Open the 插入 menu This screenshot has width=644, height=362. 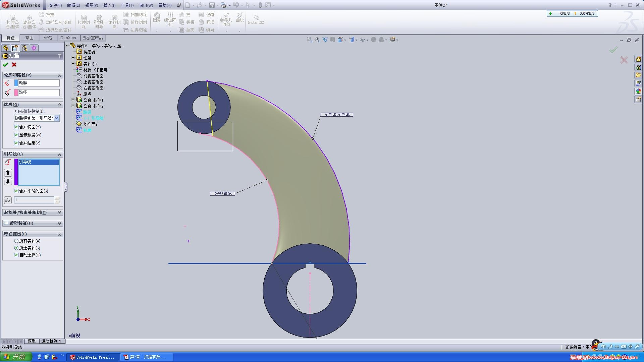[109, 5]
